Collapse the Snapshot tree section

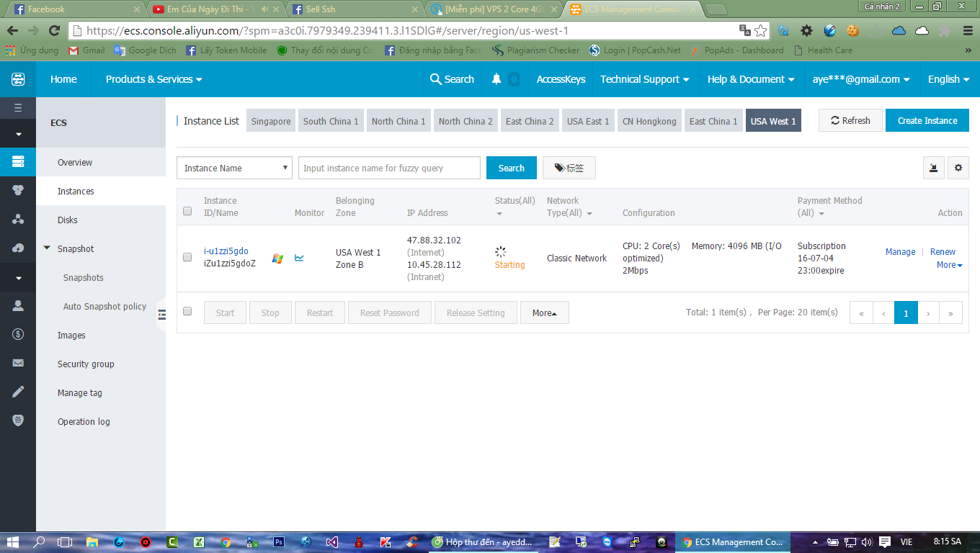(48, 248)
